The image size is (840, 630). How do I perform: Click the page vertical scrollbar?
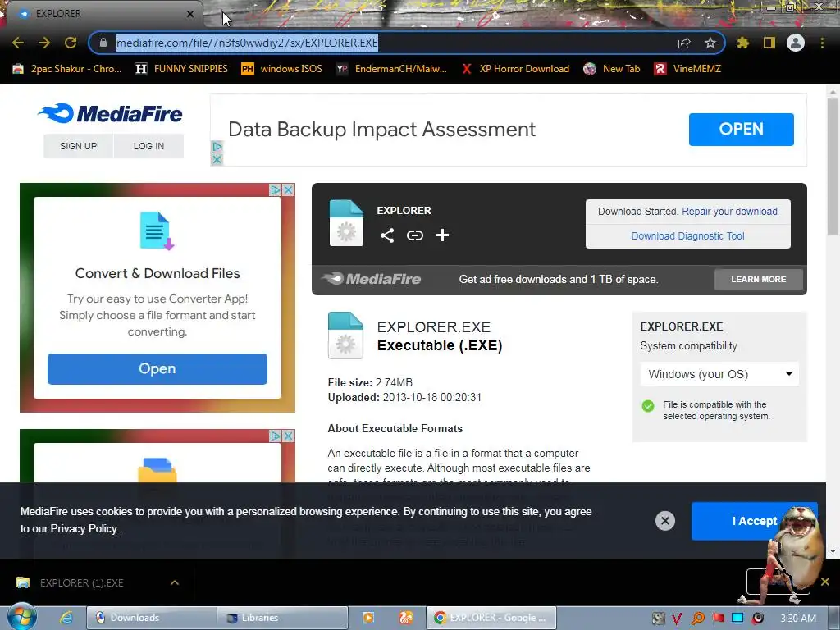point(833,166)
